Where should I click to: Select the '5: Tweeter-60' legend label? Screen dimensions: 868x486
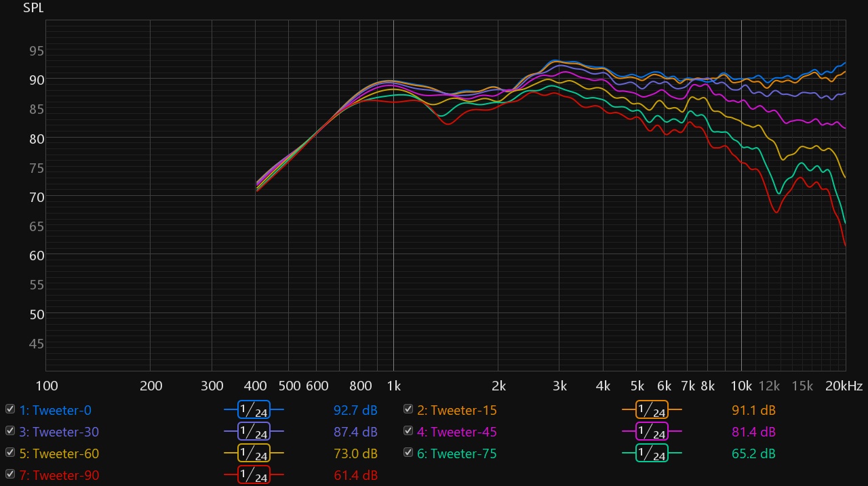59,453
